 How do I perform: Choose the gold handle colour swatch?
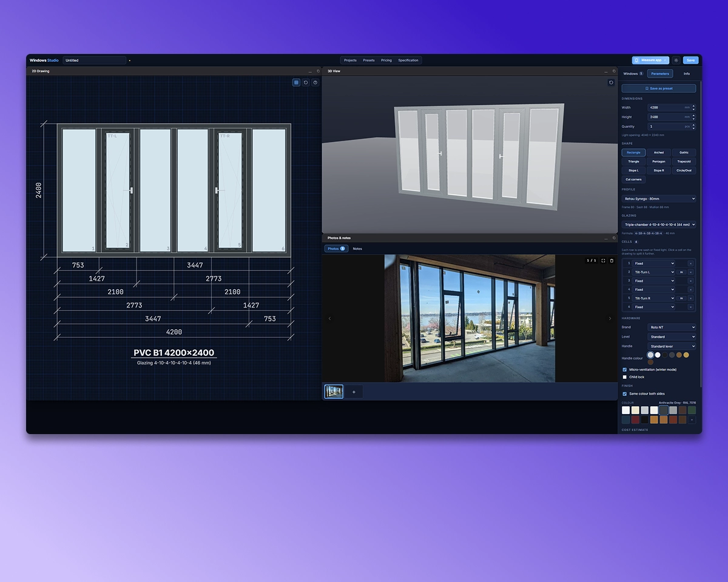click(x=686, y=355)
